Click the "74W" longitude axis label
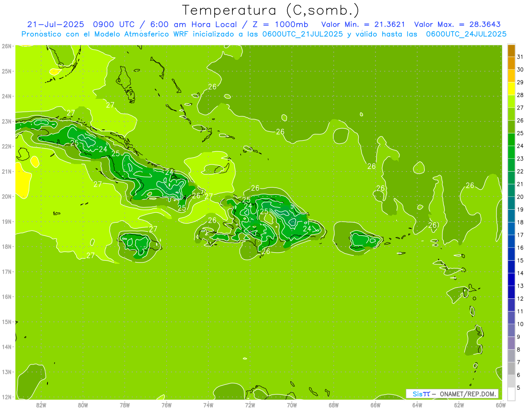This screenshot has width=532, height=411. [208, 405]
